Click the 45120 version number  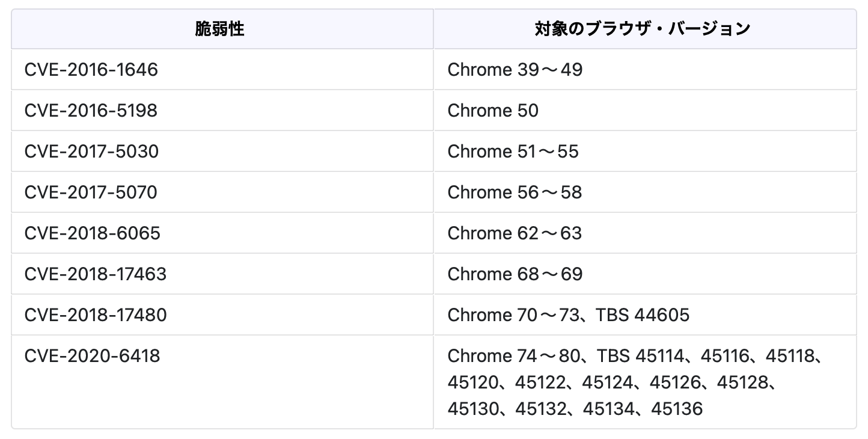tap(473, 382)
